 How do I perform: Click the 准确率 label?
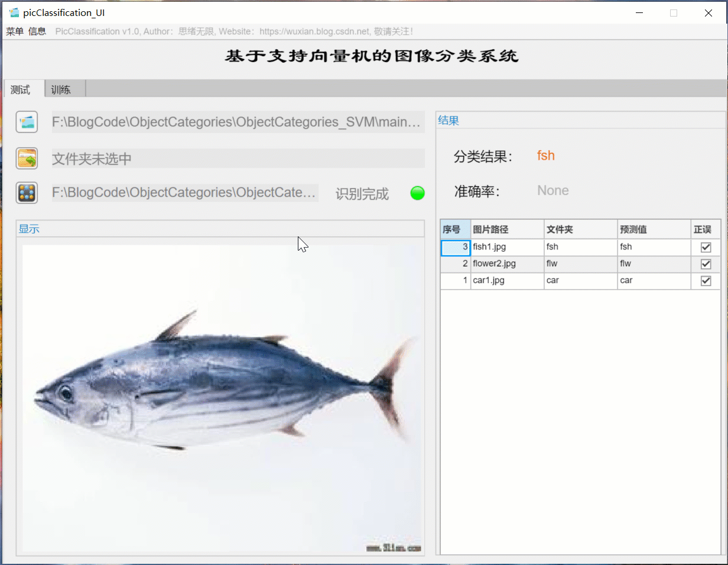[x=477, y=191]
